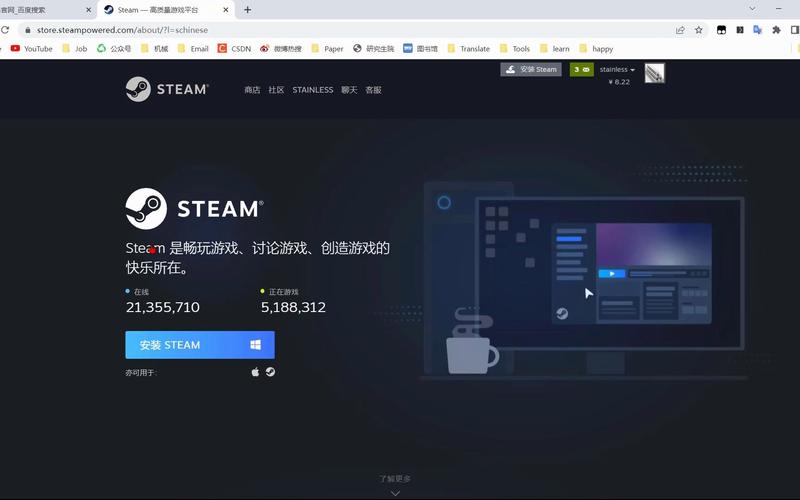
Task: Minimize the browser window
Action: point(779,9)
